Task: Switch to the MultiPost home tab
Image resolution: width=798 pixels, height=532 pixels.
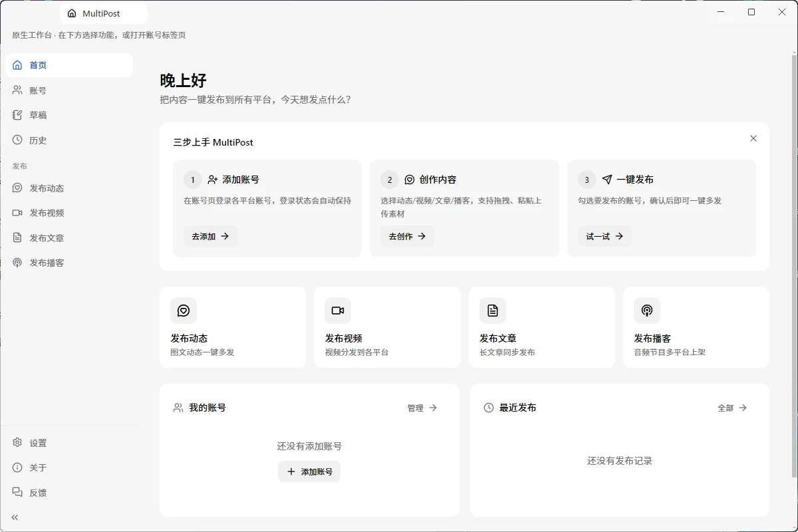Action: (x=104, y=13)
